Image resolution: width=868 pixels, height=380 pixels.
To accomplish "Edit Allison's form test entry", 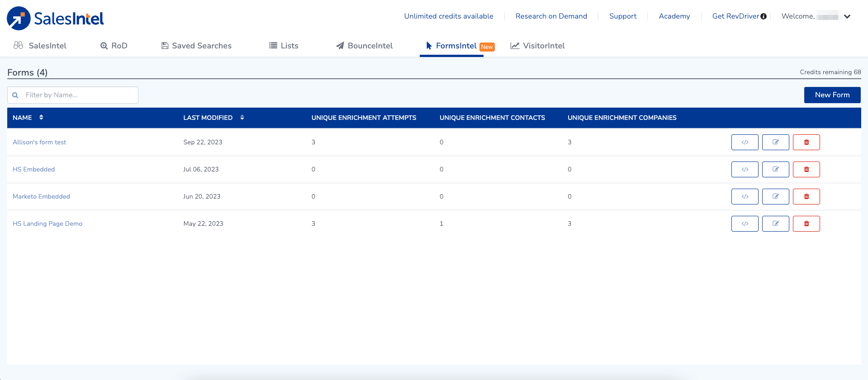I will 775,142.
